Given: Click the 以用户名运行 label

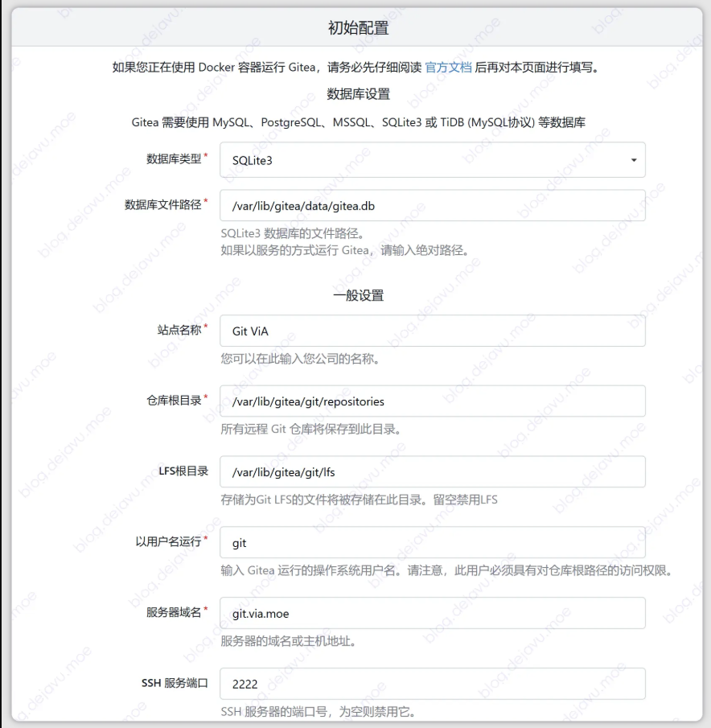Looking at the screenshot, I should [x=167, y=541].
